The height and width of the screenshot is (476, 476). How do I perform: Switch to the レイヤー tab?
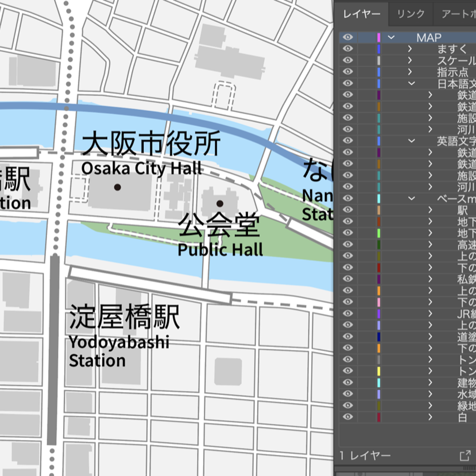pyautogui.click(x=362, y=14)
